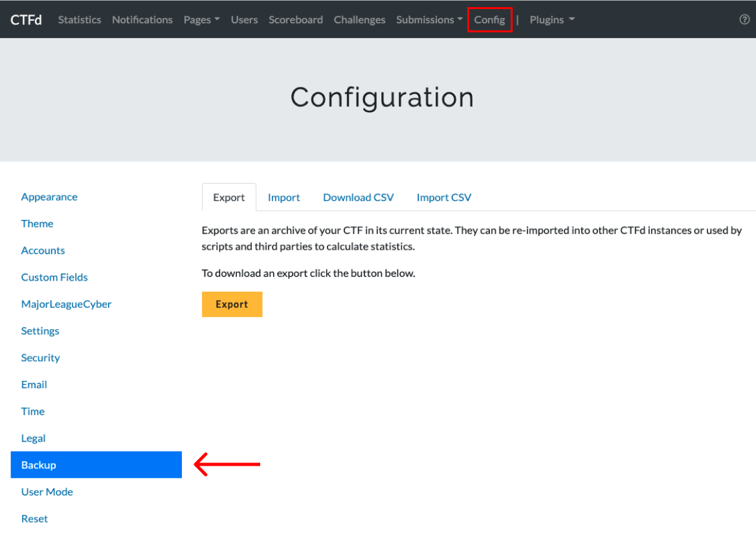This screenshot has width=756, height=553.
Task: Select Theme in the configuration sidebar
Action: [37, 223]
